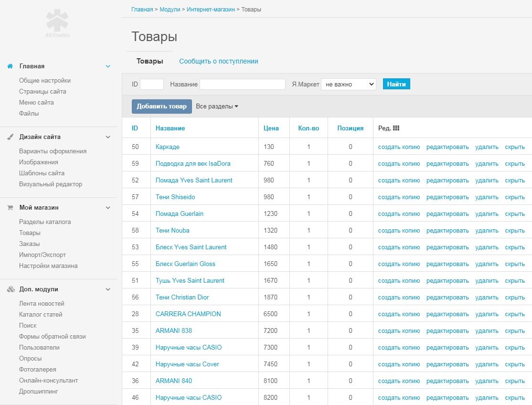
Task: Click the home icon beside Главная
Action: (x=10, y=66)
